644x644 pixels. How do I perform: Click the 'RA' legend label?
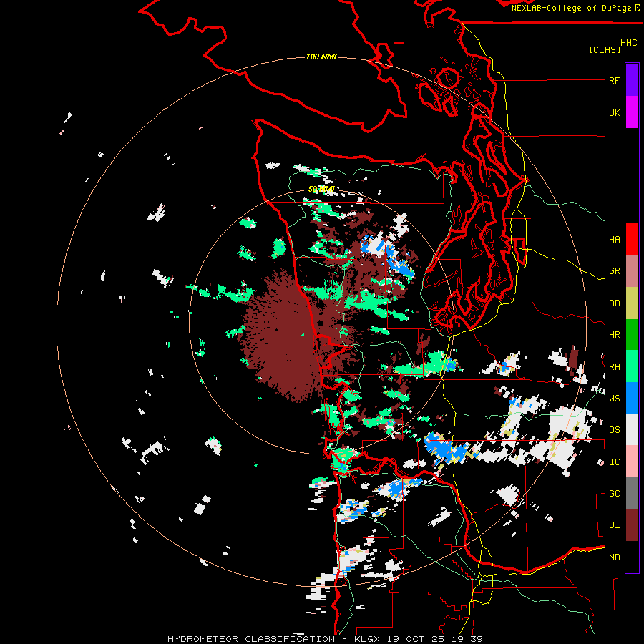[x=614, y=367]
